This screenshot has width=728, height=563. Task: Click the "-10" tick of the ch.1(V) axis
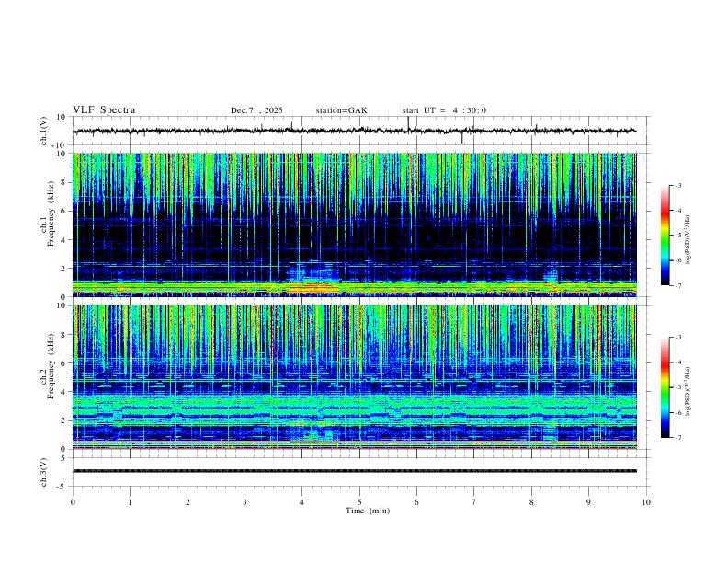click(x=61, y=145)
